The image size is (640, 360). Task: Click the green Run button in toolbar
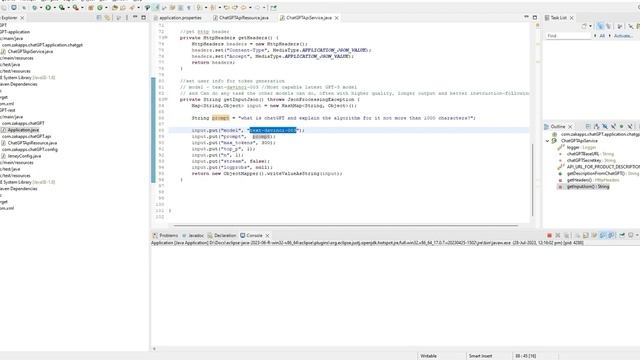(48, 7)
